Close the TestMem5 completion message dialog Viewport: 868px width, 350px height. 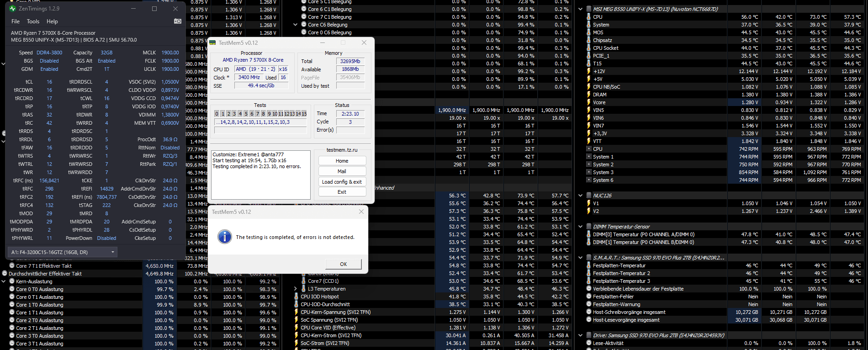pyautogui.click(x=361, y=212)
